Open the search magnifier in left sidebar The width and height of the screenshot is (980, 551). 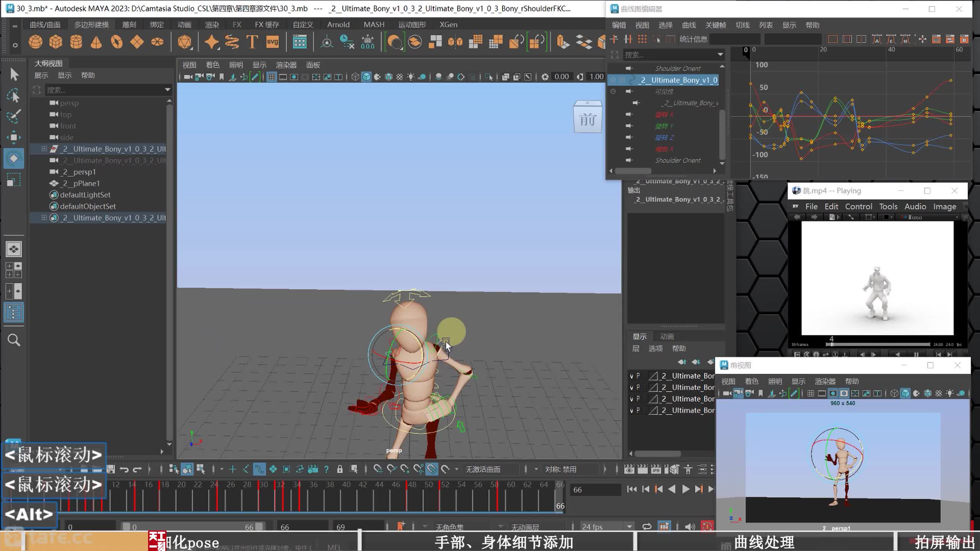(x=14, y=340)
